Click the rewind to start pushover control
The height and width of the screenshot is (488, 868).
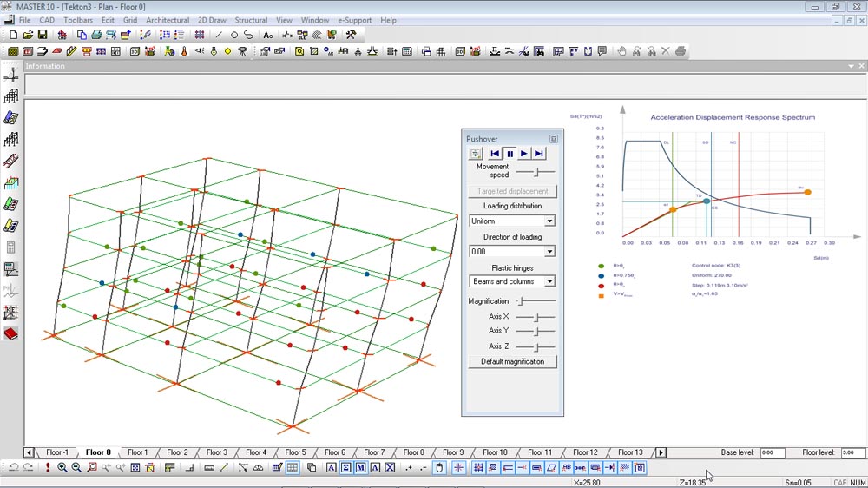coord(495,154)
